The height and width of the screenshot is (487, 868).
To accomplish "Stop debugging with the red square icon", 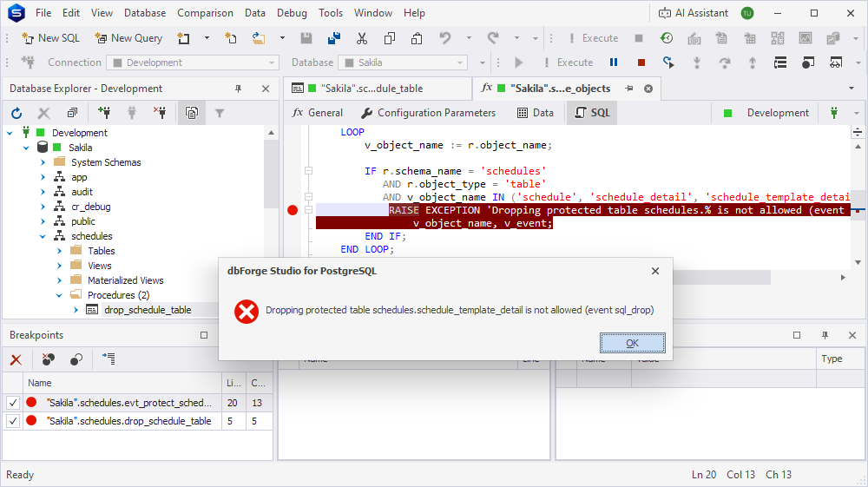I will coord(641,63).
